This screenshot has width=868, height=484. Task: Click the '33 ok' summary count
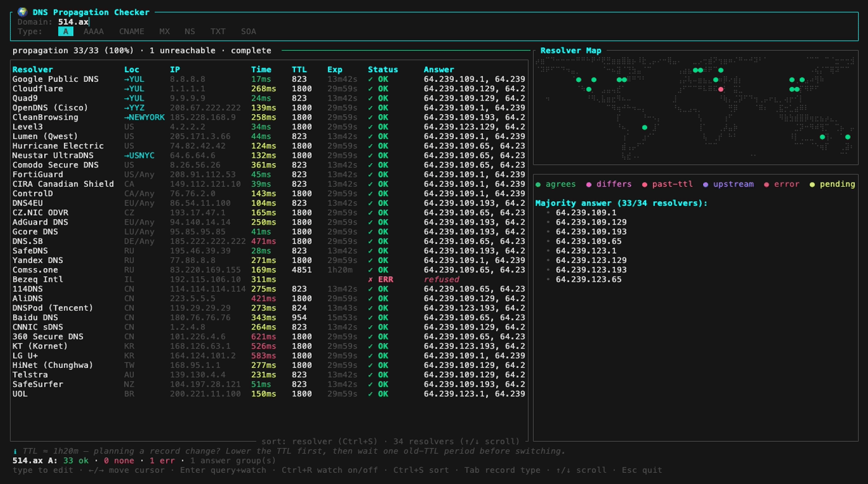coord(76,461)
